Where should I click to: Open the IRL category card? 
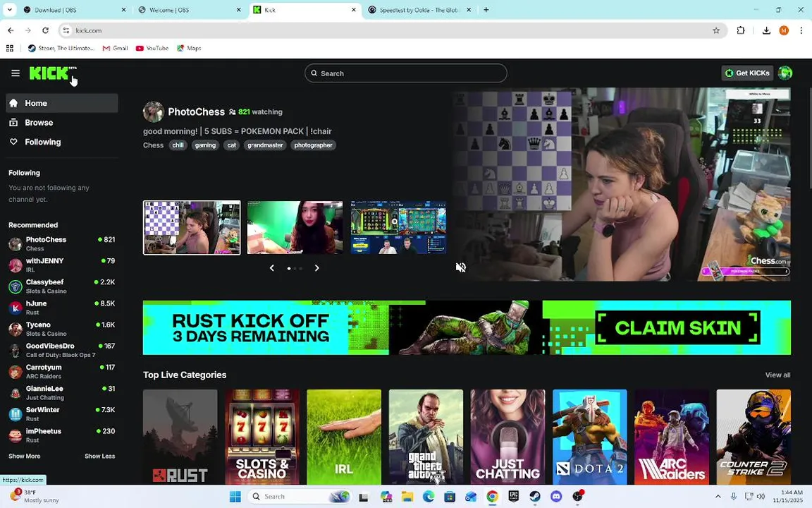point(344,437)
